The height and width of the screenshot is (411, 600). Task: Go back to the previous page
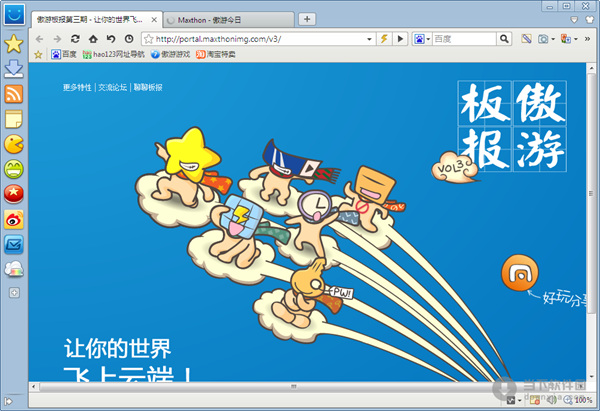click(x=39, y=39)
